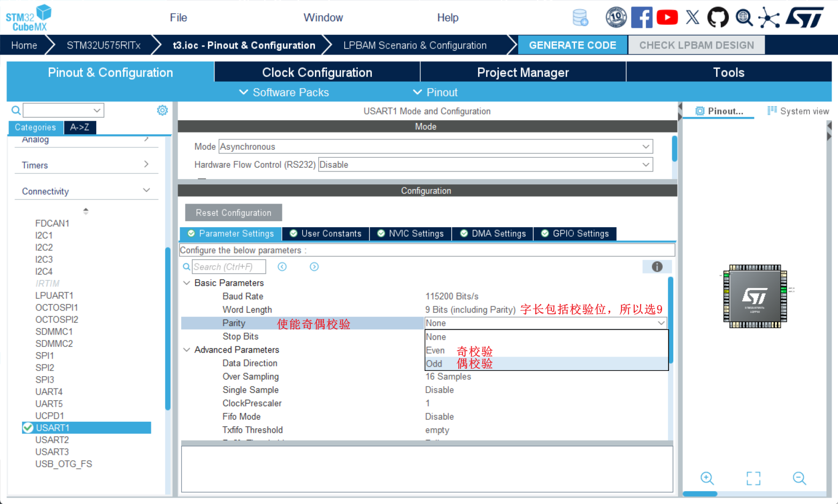This screenshot has width=838, height=504.
Task: Click the ST company logo
Action: [805, 18]
